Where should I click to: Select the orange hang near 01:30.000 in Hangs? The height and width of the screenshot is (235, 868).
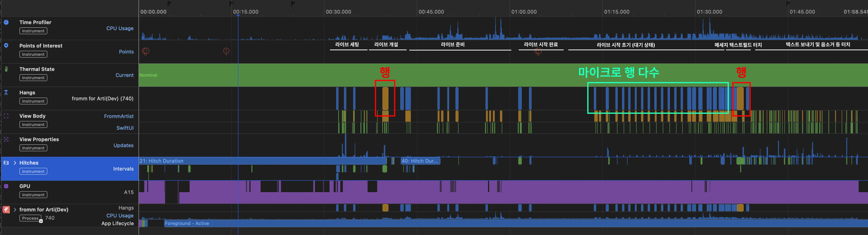point(740,98)
